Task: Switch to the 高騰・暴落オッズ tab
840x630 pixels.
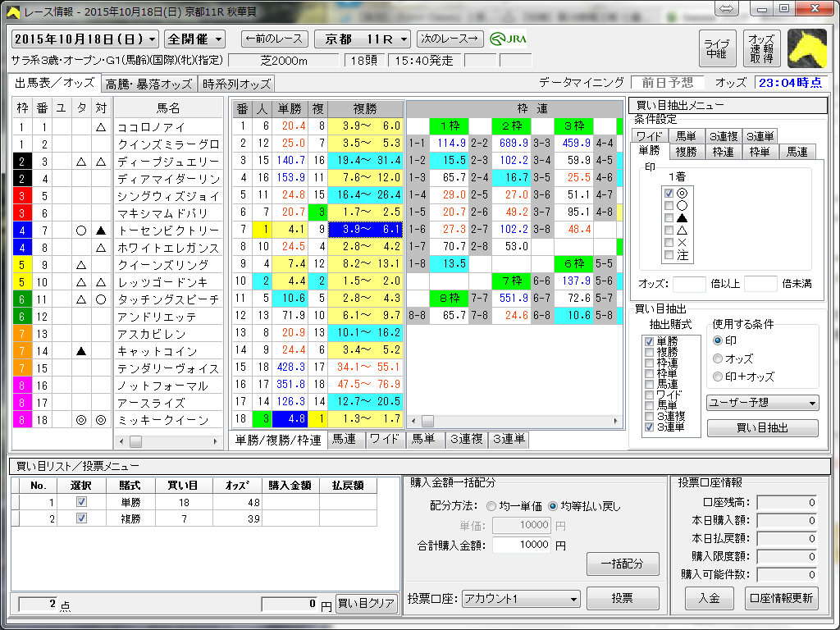Action: tap(148, 84)
